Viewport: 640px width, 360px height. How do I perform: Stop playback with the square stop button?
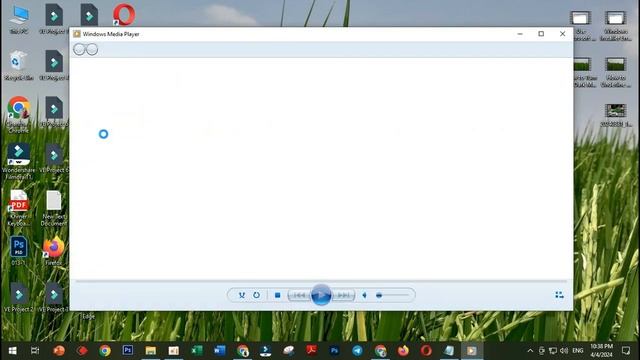pos(278,295)
